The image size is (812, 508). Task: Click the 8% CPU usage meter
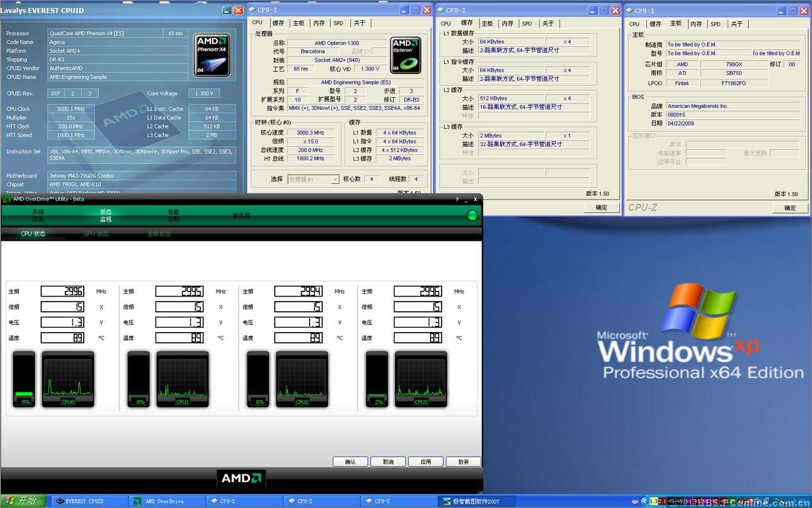(x=24, y=379)
